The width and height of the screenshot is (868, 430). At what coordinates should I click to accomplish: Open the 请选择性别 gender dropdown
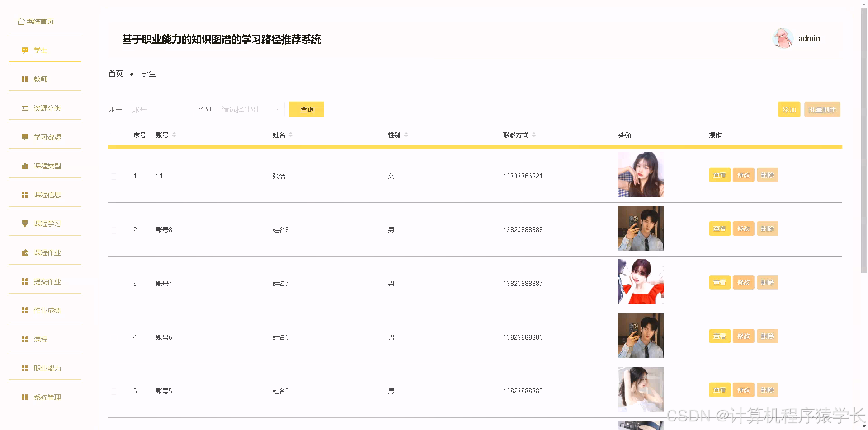[250, 109]
